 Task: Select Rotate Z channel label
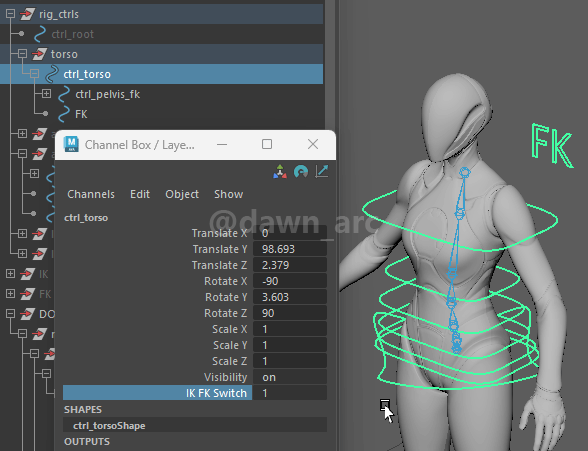click(226, 313)
